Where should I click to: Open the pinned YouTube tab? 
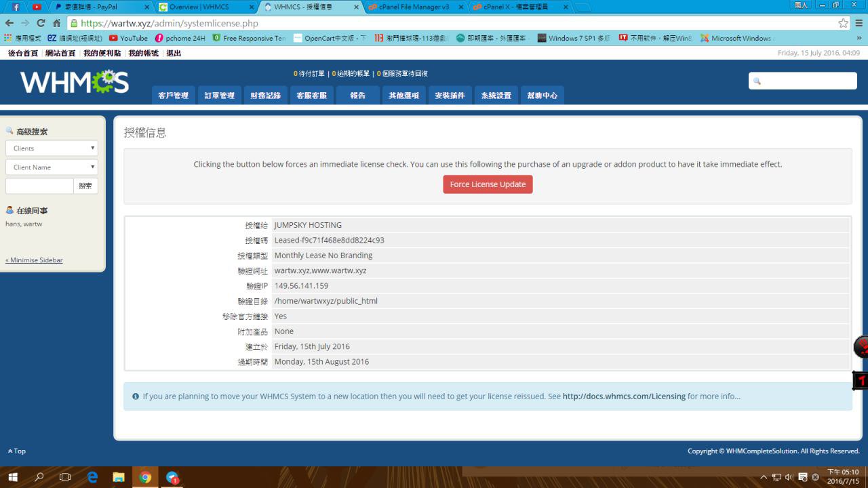click(x=37, y=7)
